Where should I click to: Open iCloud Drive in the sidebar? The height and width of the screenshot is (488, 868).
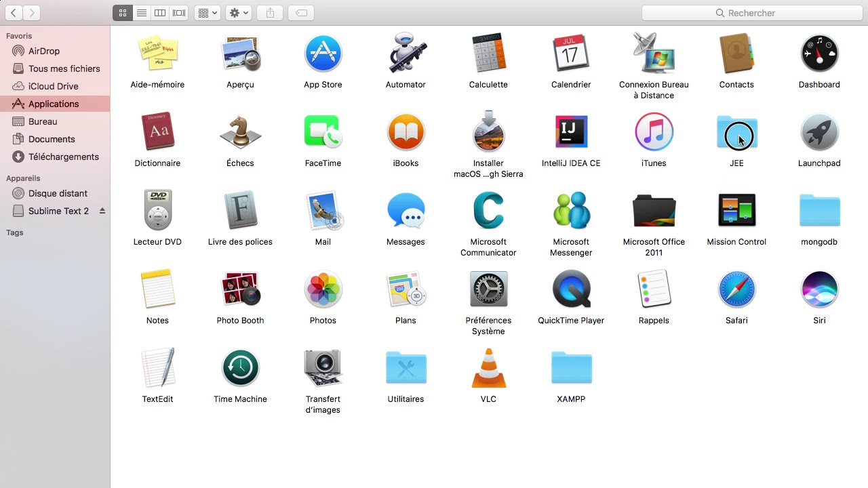[54, 86]
